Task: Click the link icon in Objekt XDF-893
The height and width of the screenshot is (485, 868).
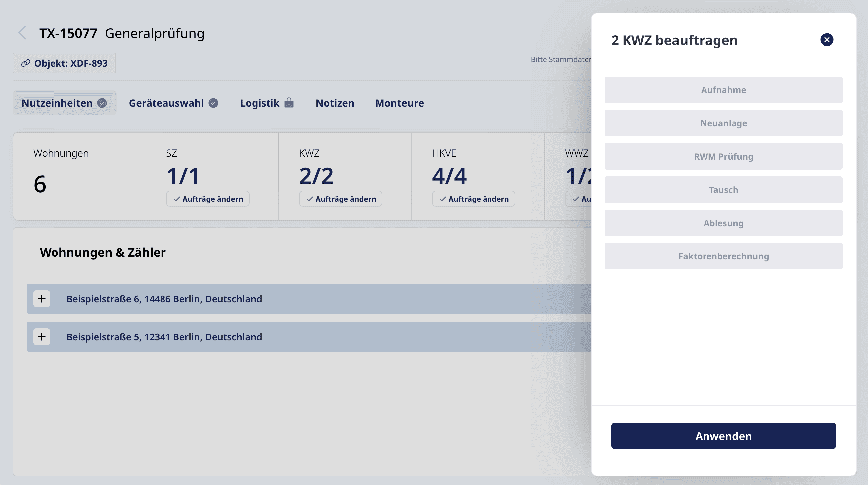Action: click(x=25, y=63)
